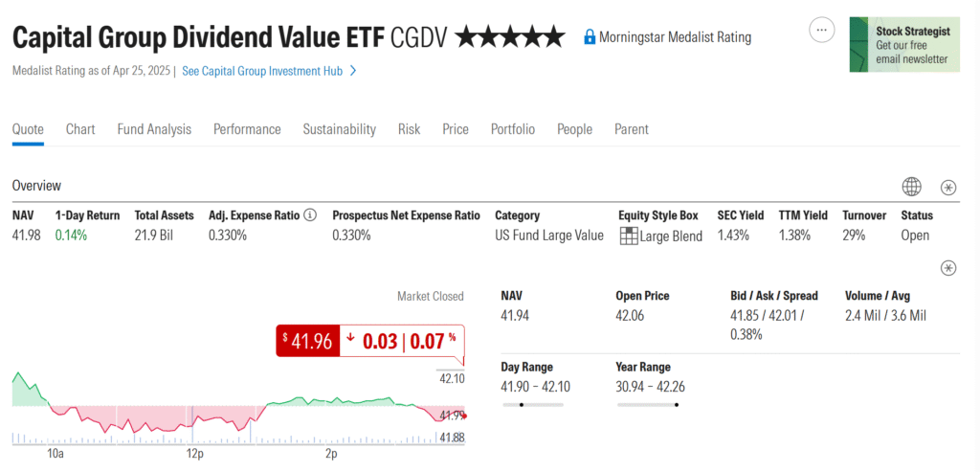
Task: Go to the Performance tab
Action: point(247,129)
